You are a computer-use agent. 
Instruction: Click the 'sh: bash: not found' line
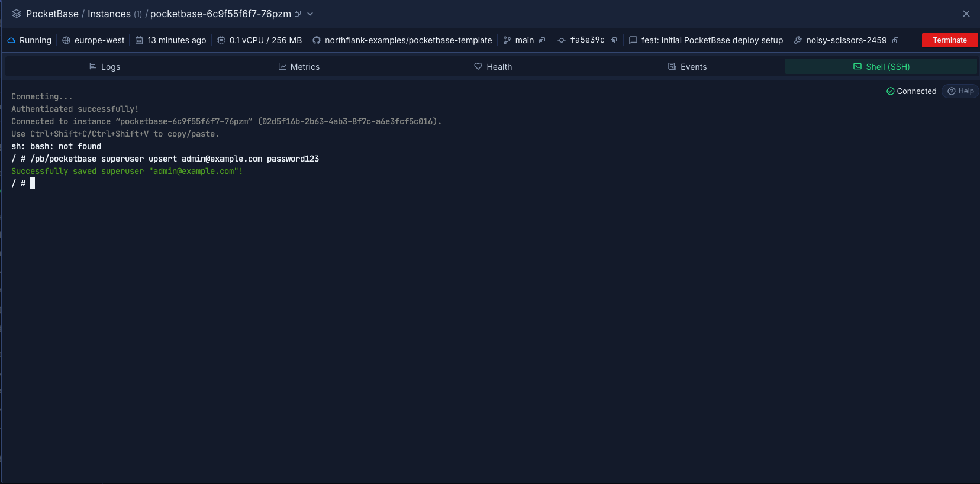click(x=56, y=146)
